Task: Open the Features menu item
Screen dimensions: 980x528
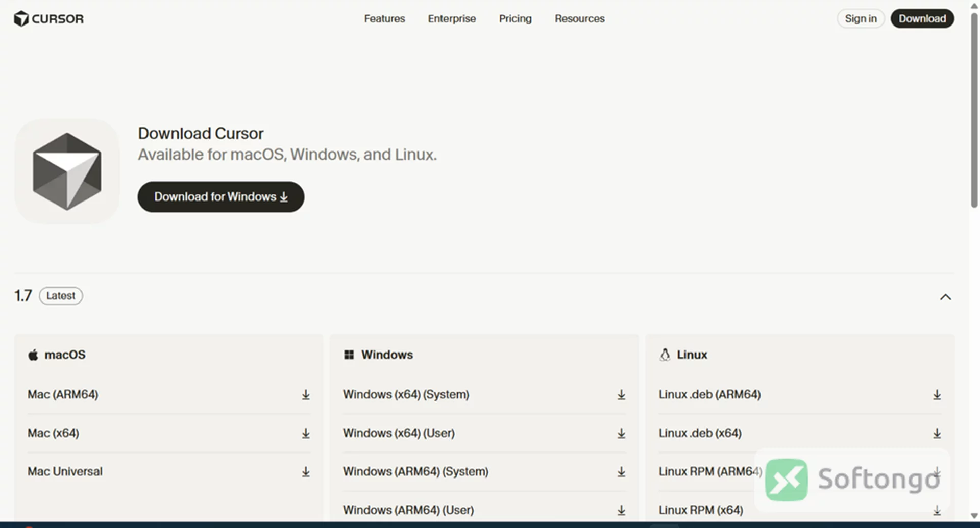Action: [x=384, y=18]
